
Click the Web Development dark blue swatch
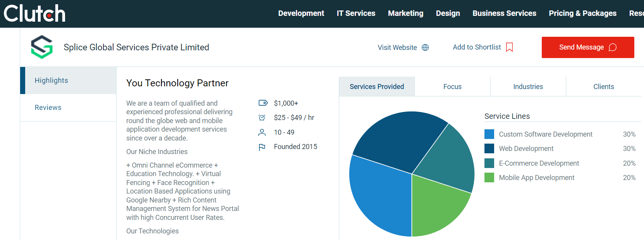(x=489, y=149)
